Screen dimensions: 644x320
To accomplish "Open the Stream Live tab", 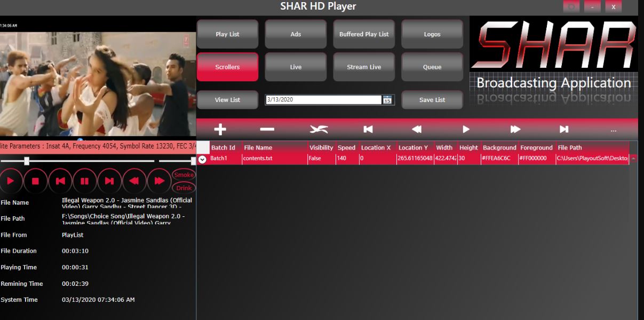I will [364, 67].
